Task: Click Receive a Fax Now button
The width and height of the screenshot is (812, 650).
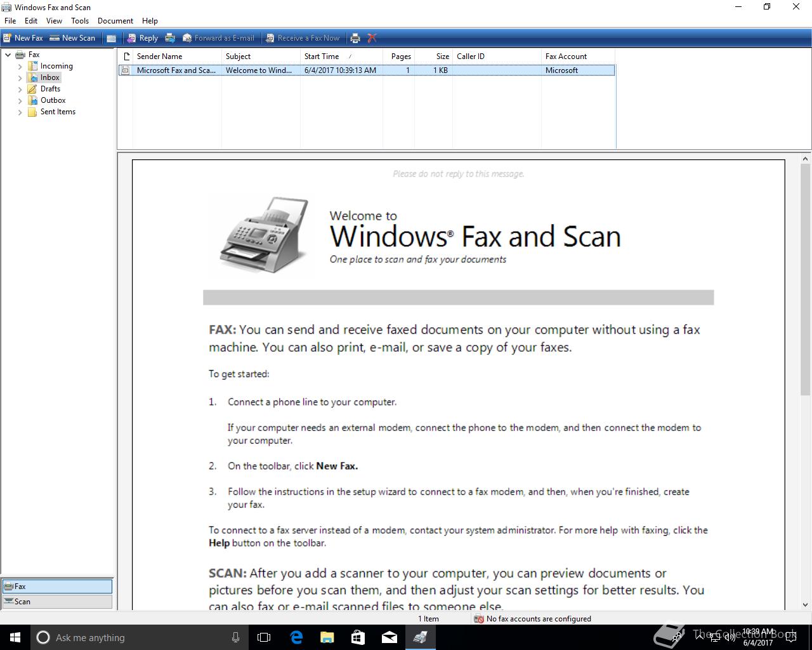Action: (x=303, y=38)
